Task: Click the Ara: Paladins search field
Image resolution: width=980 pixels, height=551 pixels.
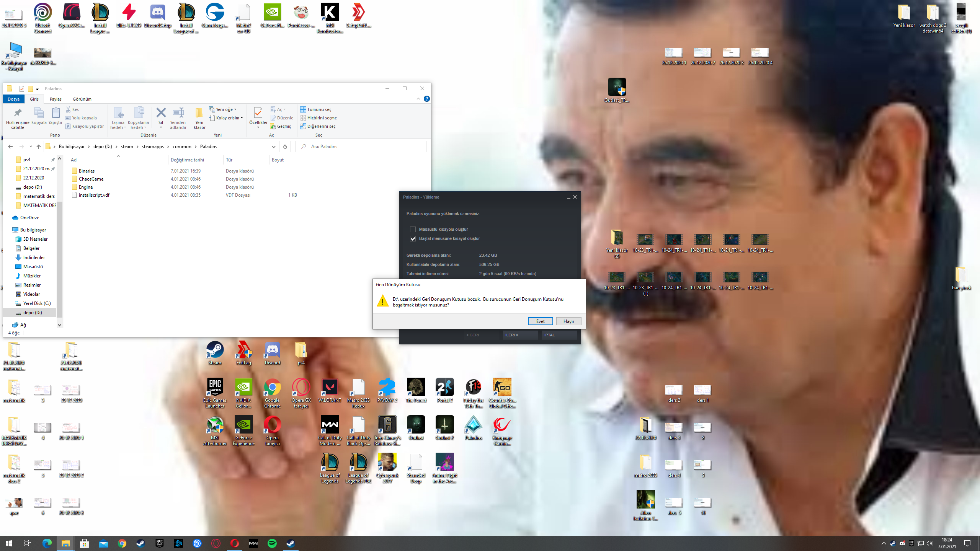Action: [x=361, y=147]
